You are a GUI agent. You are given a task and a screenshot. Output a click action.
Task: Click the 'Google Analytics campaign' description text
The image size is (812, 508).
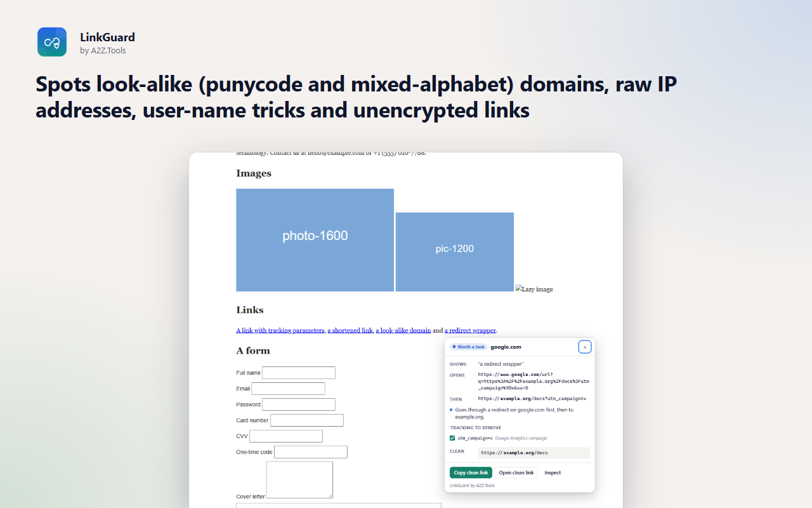(x=521, y=438)
